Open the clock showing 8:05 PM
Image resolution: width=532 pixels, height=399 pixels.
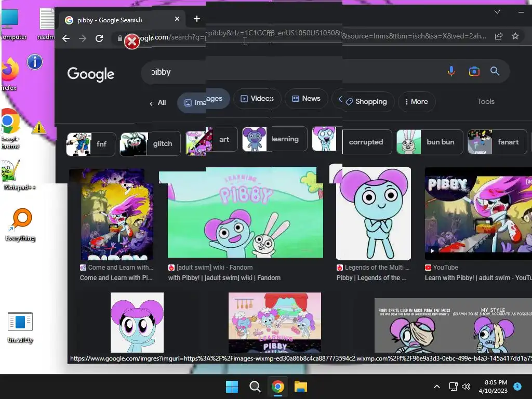pyautogui.click(x=494, y=387)
